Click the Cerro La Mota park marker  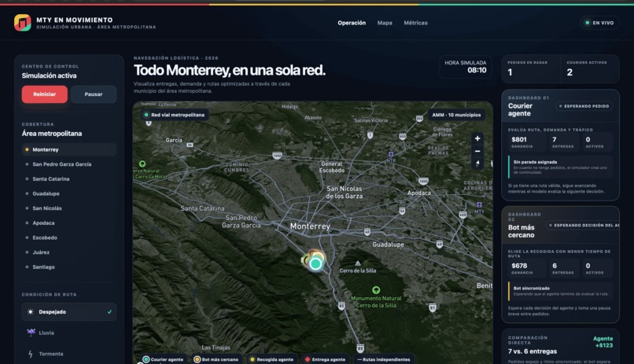(142, 164)
